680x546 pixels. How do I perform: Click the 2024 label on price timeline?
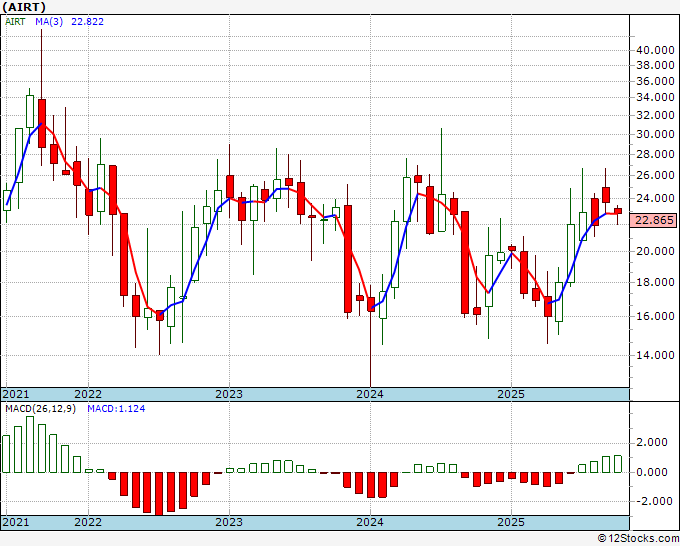tap(370, 394)
